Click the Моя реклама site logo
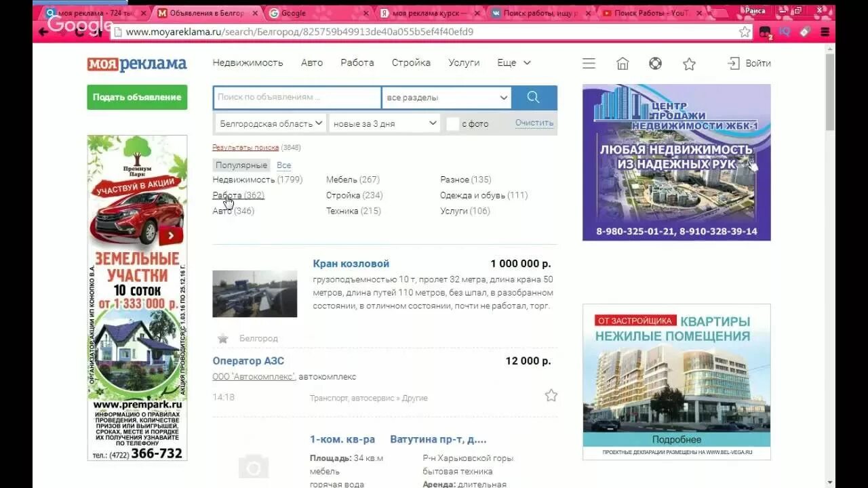 coord(137,64)
